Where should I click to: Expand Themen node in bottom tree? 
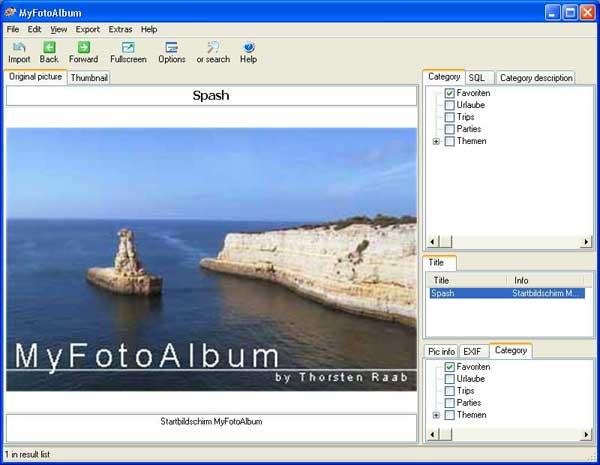pyautogui.click(x=436, y=415)
